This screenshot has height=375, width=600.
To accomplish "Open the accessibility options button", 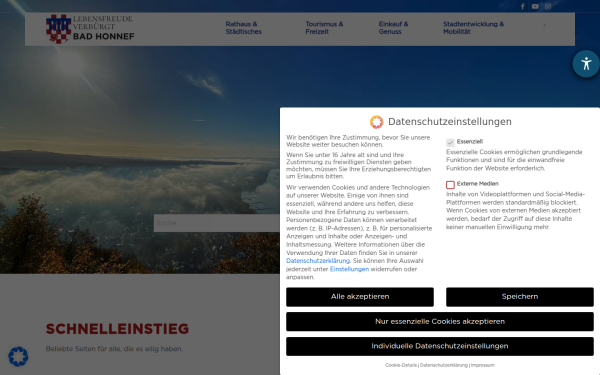I will click(x=586, y=64).
